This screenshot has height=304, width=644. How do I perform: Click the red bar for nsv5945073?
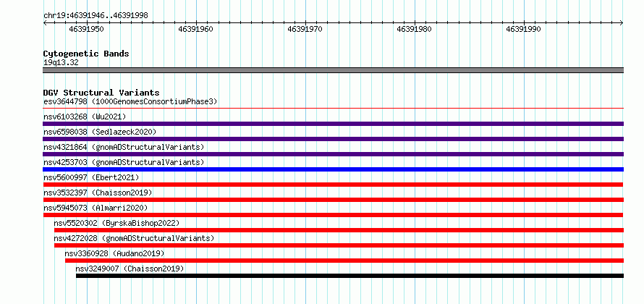tap(333, 215)
